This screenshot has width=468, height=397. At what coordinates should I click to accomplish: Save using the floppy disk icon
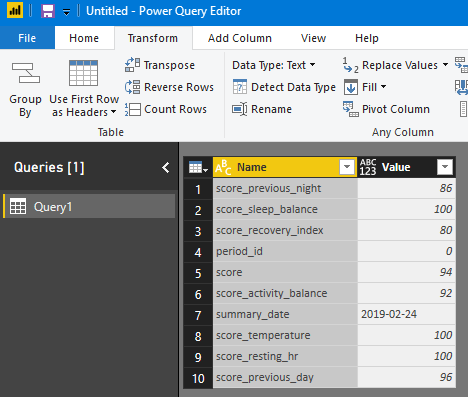(48, 11)
